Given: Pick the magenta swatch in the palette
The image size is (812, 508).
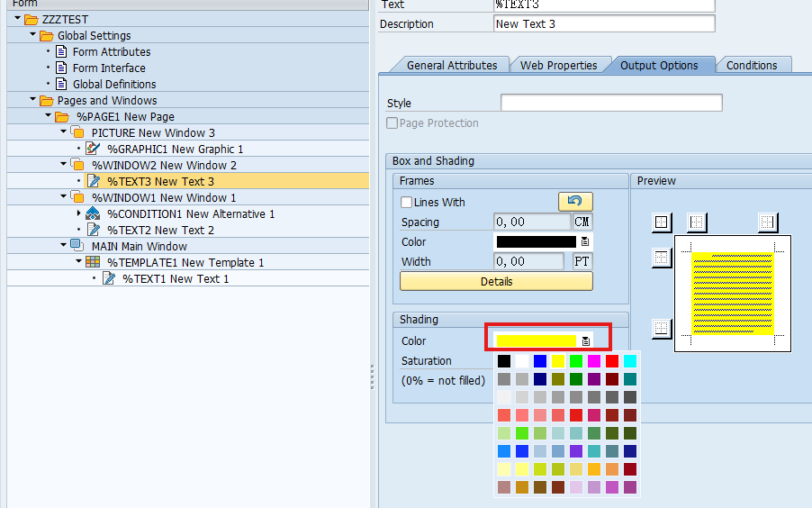Looking at the screenshot, I should click(594, 361).
